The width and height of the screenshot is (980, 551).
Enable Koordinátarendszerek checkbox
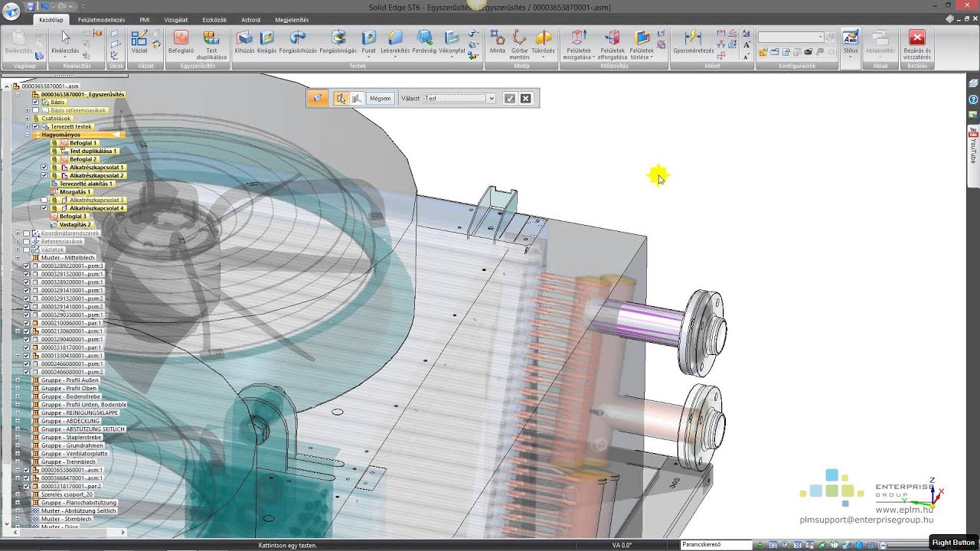tap(26, 233)
